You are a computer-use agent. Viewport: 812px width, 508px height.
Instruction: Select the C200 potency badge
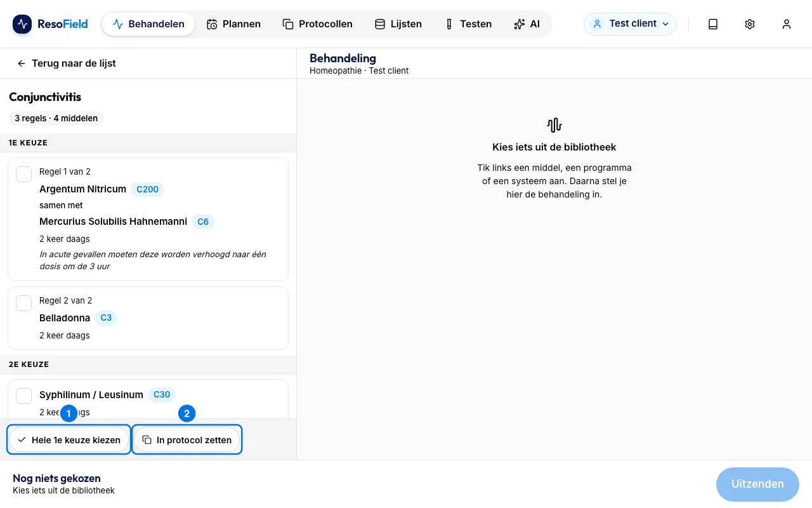[147, 189]
